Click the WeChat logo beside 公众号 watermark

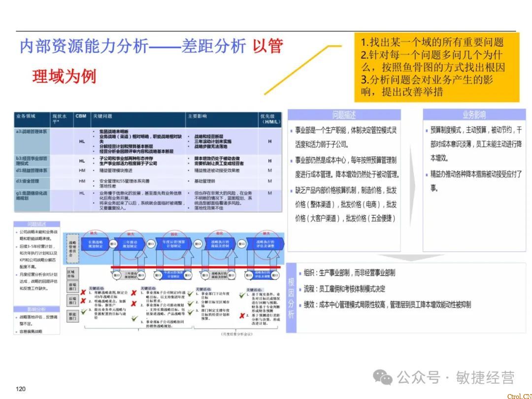(x=383, y=377)
